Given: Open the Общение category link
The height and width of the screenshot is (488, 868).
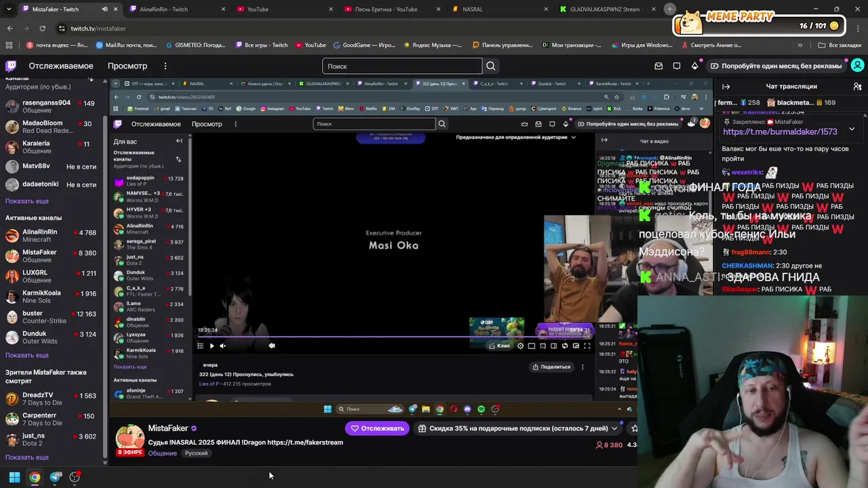Looking at the screenshot, I should point(162,453).
